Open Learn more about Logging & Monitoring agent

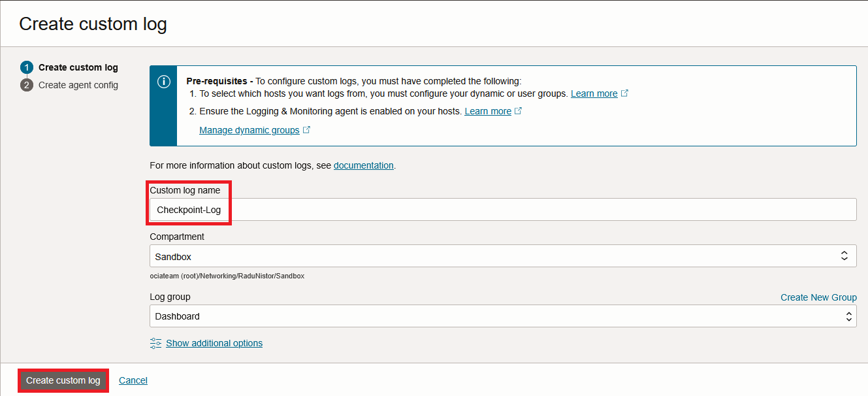coord(487,111)
